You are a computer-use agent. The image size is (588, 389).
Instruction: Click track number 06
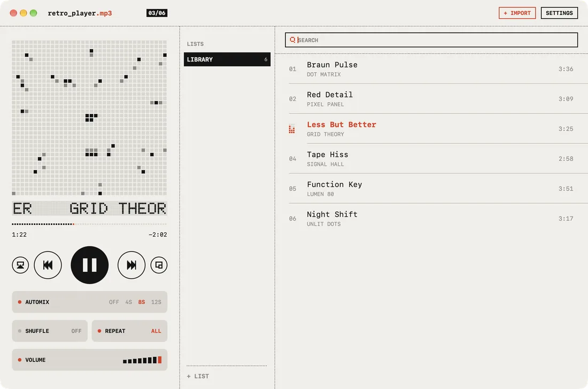(x=292, y=218)
